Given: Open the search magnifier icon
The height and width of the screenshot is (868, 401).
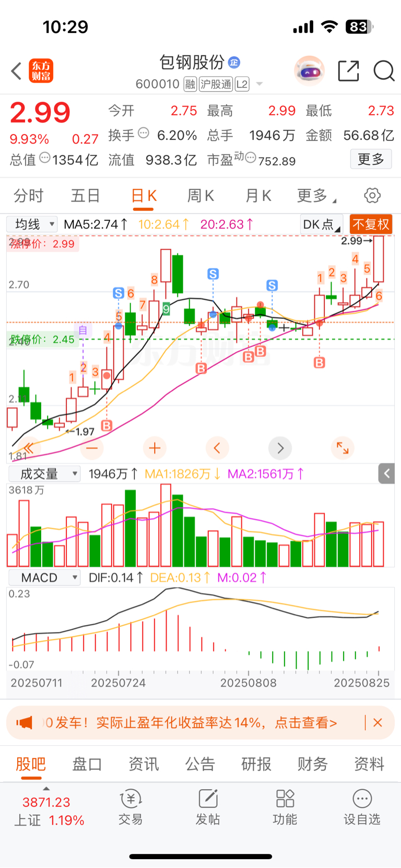Looking at the screenshot, I should 384,71.
